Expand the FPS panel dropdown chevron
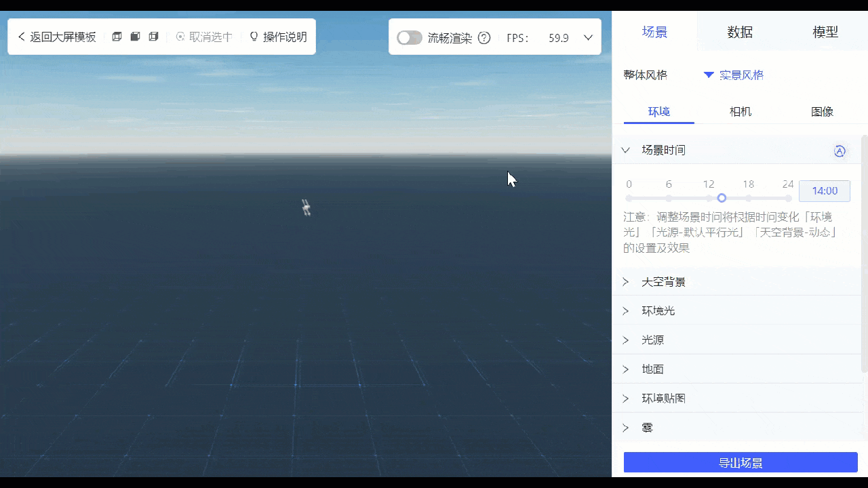The height and width of the screenshot is (488, 868). click(x=588, y=38)
